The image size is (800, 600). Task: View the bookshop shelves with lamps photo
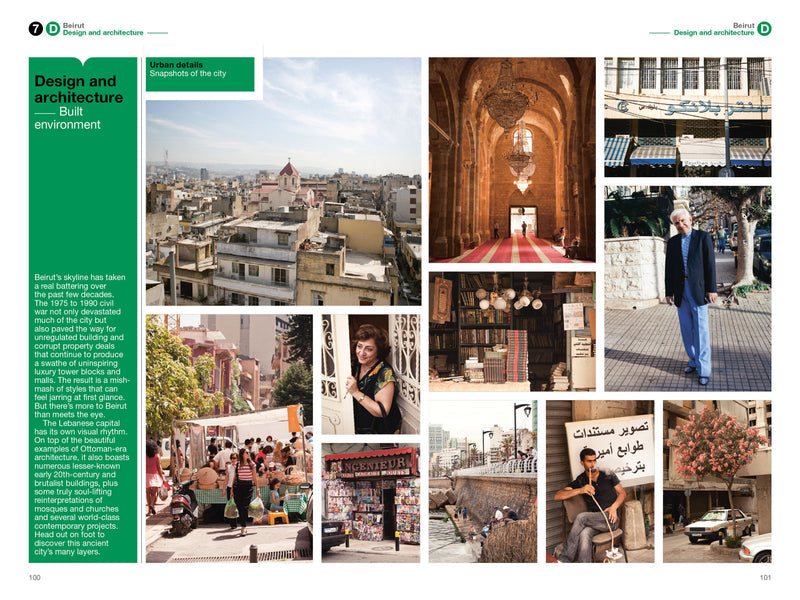(x=512, y=330)
